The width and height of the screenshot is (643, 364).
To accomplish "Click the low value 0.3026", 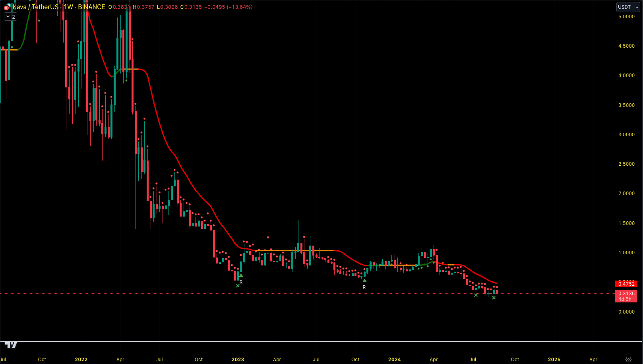I will click(x=169, y=7).
